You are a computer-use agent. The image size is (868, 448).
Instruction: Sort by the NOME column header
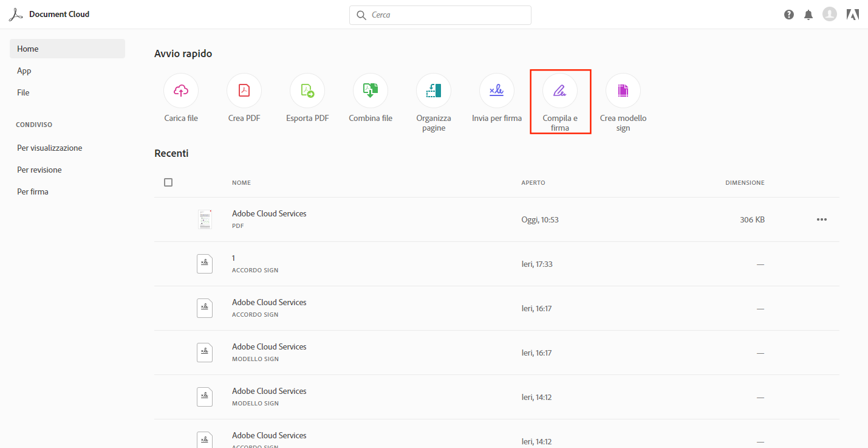point(241,183)
